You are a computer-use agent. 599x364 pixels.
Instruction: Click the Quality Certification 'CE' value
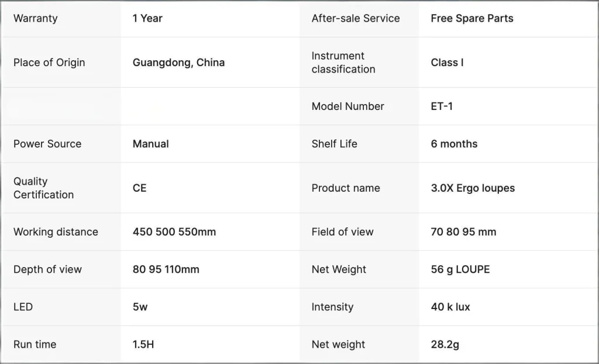pos(139,188)
